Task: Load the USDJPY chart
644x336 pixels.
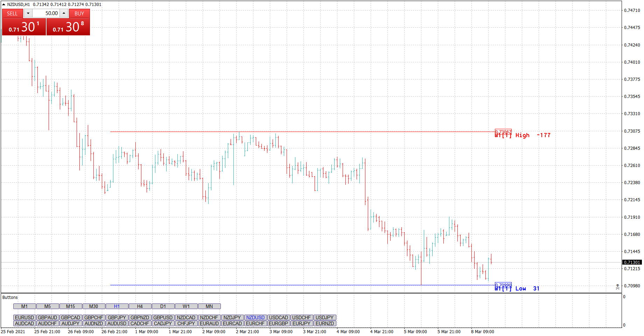Action: [325, 317]
